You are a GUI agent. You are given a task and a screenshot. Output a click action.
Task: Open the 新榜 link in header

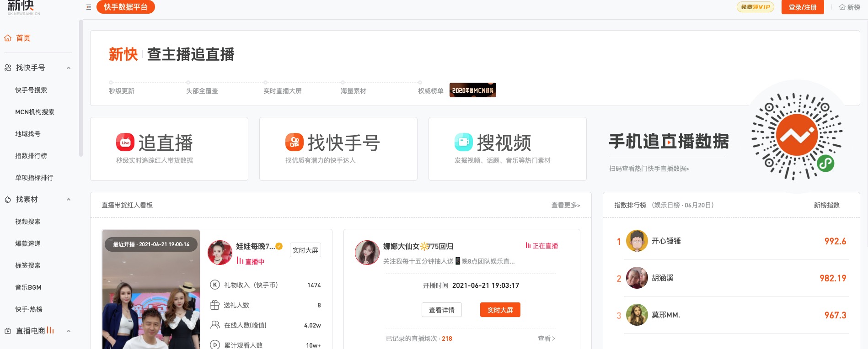click(850, 7)
